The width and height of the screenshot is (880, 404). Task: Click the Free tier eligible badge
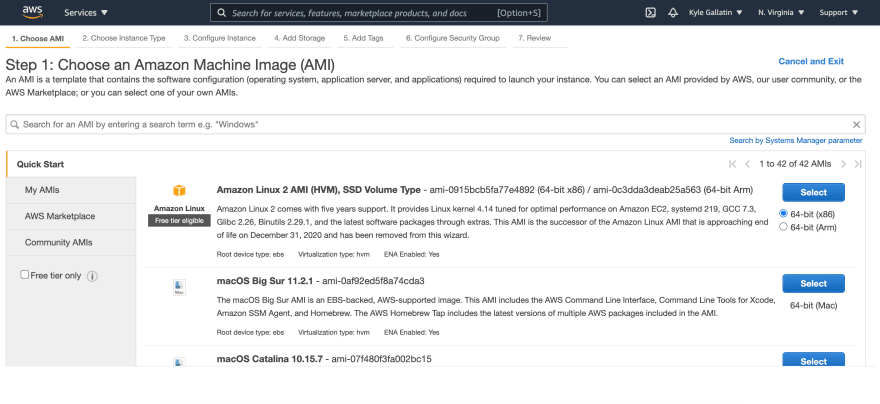[180, 221]
